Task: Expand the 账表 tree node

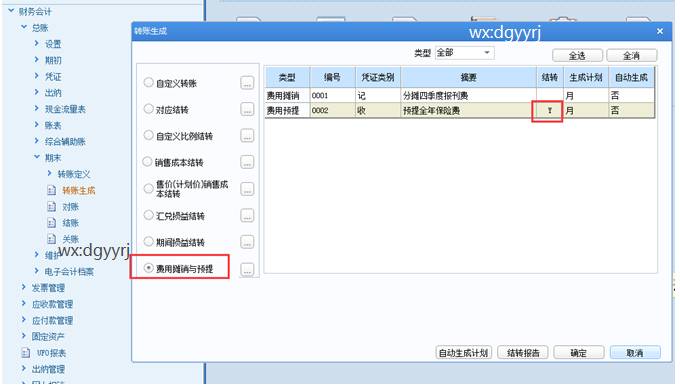Action: [36, 124]
